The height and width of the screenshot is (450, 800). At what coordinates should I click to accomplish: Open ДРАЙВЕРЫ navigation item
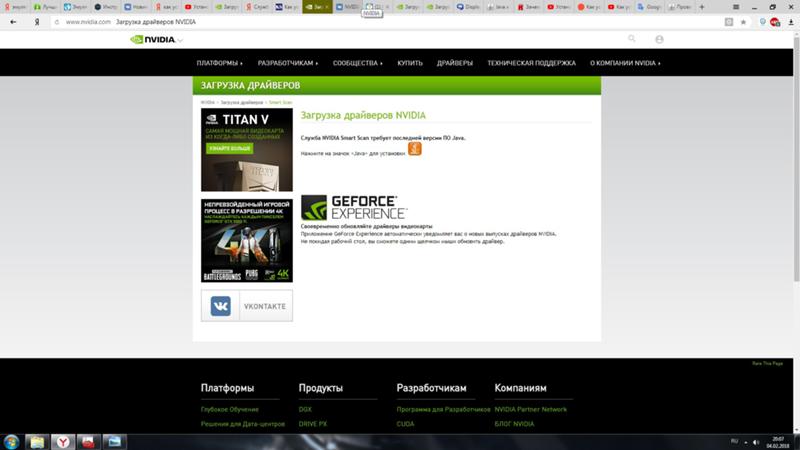[455, 63]
